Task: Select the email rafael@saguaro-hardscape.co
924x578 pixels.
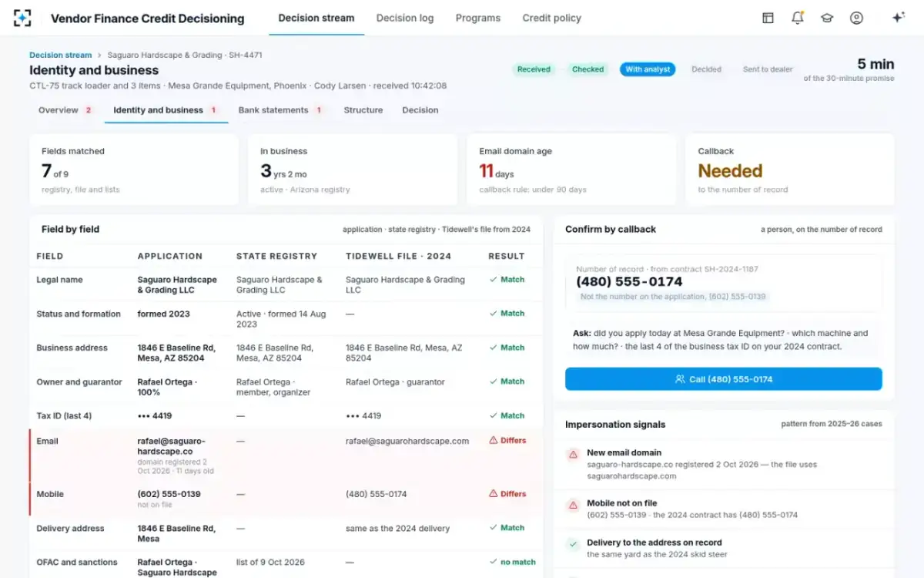Action: click(x=171, y=446)
